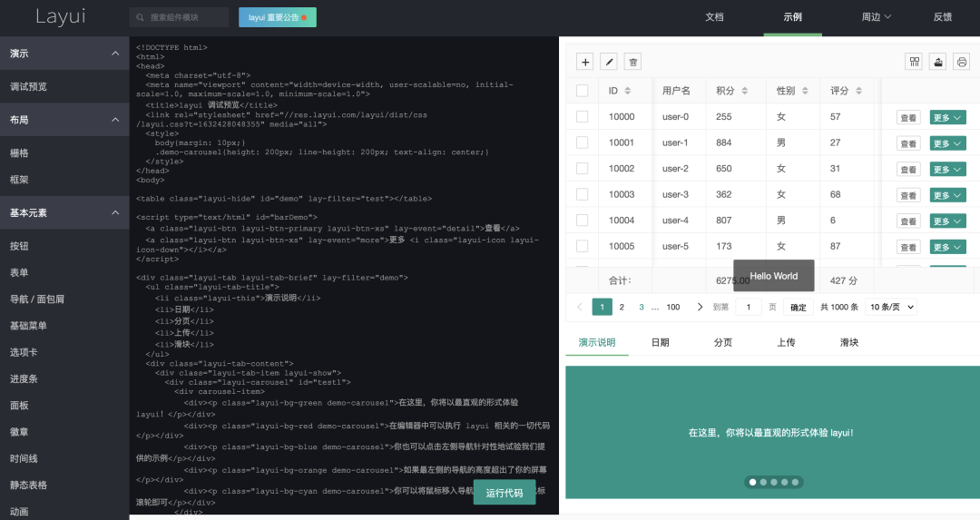This screenshot has width=980, height=520.
Task: Open 更多 dropdown for user-0 row
Action: tap(947, 117)
